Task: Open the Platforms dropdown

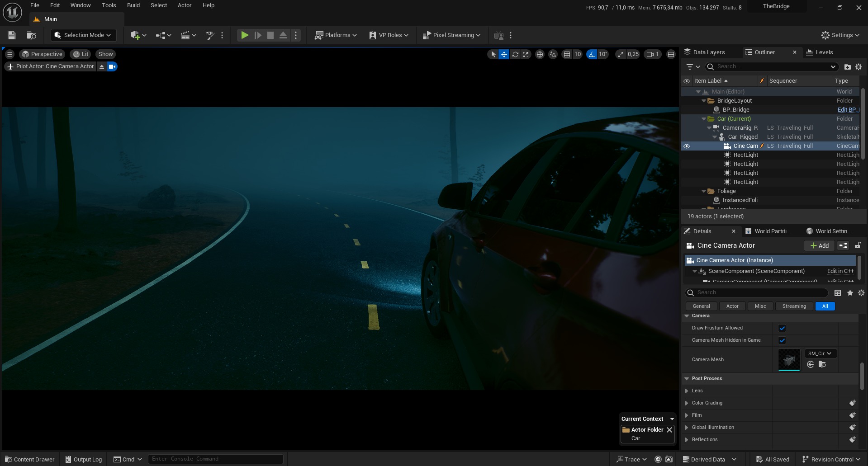Action: (x=336, y=35)
